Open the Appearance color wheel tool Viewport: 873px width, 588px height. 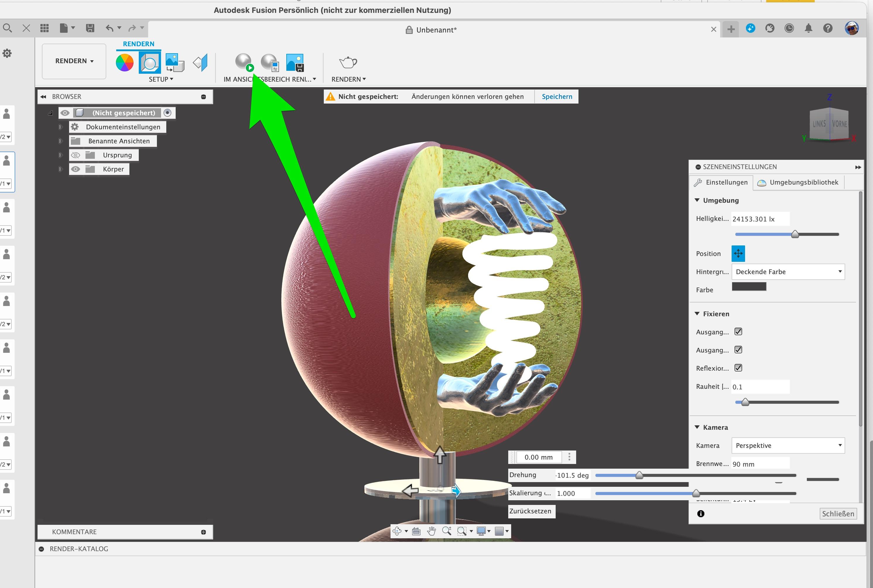125,63
